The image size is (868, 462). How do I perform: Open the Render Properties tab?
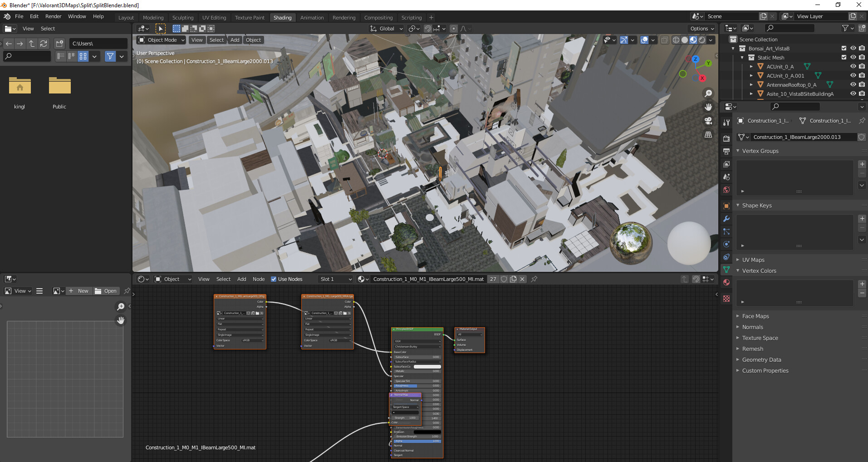tap(726, 139)
